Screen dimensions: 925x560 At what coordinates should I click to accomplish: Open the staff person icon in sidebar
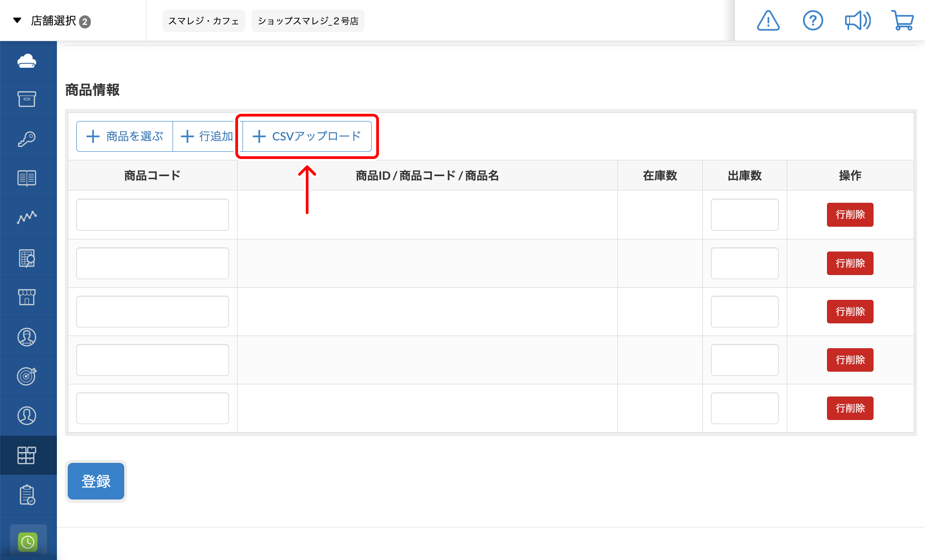coord(27,337)
